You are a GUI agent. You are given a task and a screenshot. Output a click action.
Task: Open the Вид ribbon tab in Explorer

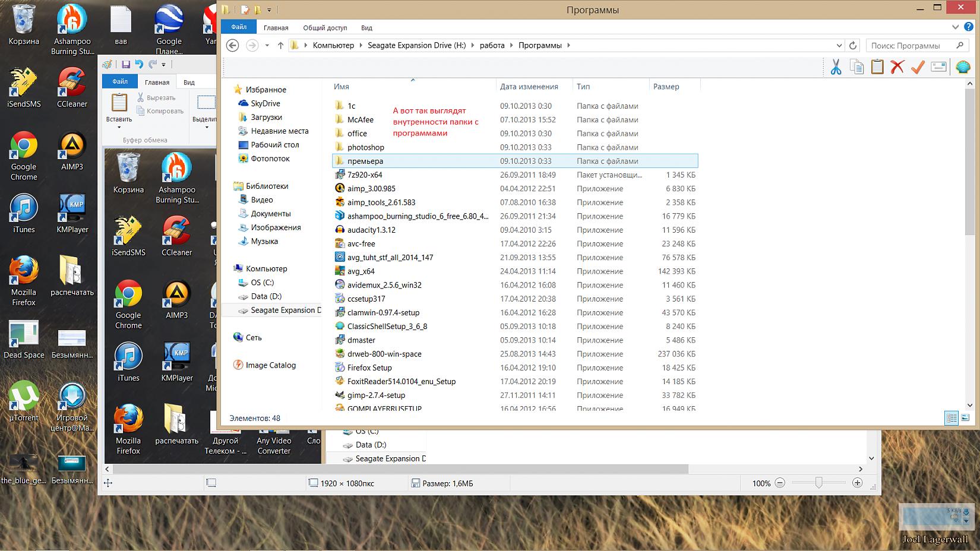click(x=366, y=28)
